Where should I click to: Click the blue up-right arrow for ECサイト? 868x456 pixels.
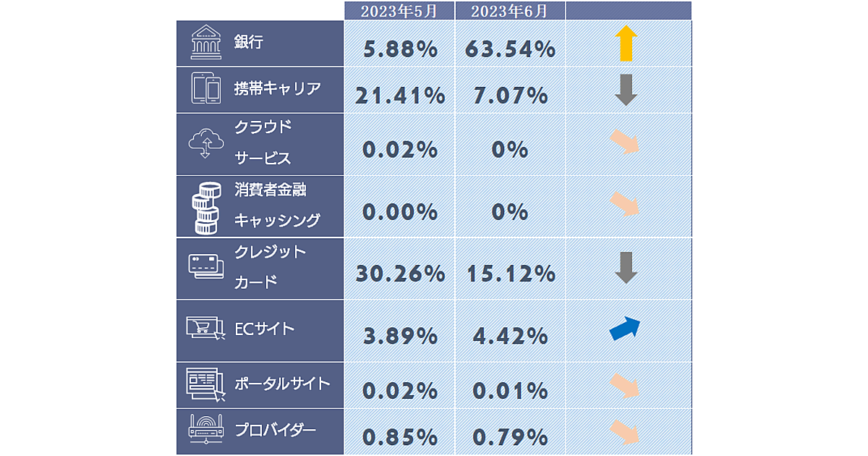(626, 329)
